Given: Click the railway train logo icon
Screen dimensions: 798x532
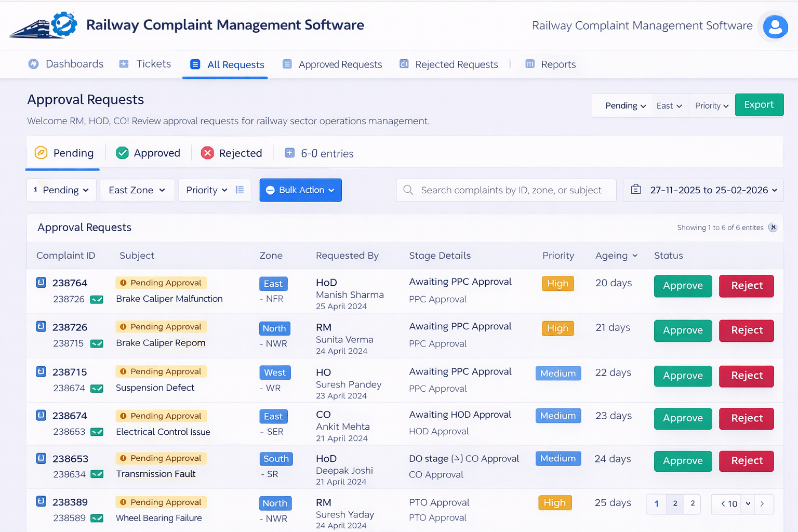Looking at the screenshot, I should (x=44, y=26).
